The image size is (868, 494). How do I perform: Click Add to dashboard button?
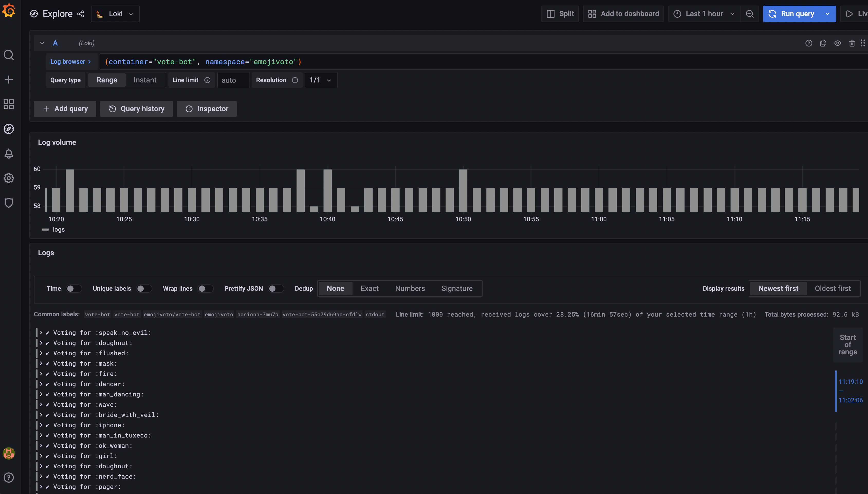point(623,14)
